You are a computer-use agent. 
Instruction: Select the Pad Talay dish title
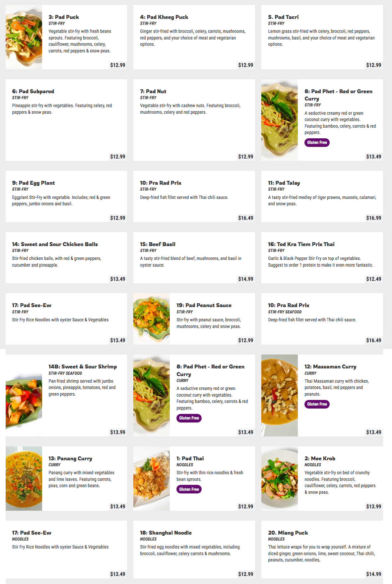284,183
